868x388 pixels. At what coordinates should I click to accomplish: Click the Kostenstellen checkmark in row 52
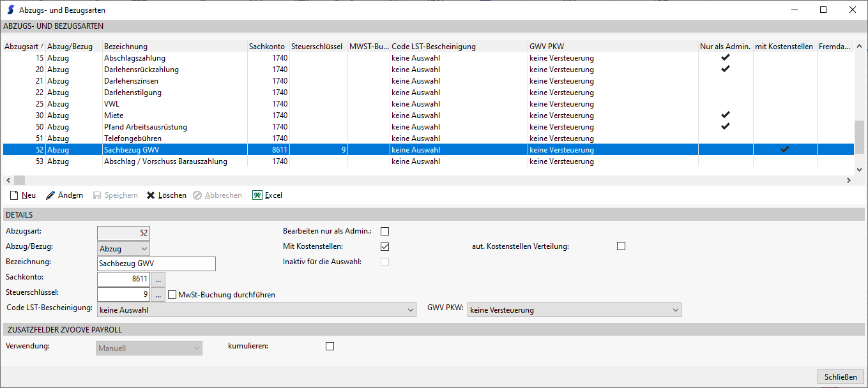point(785,149)
